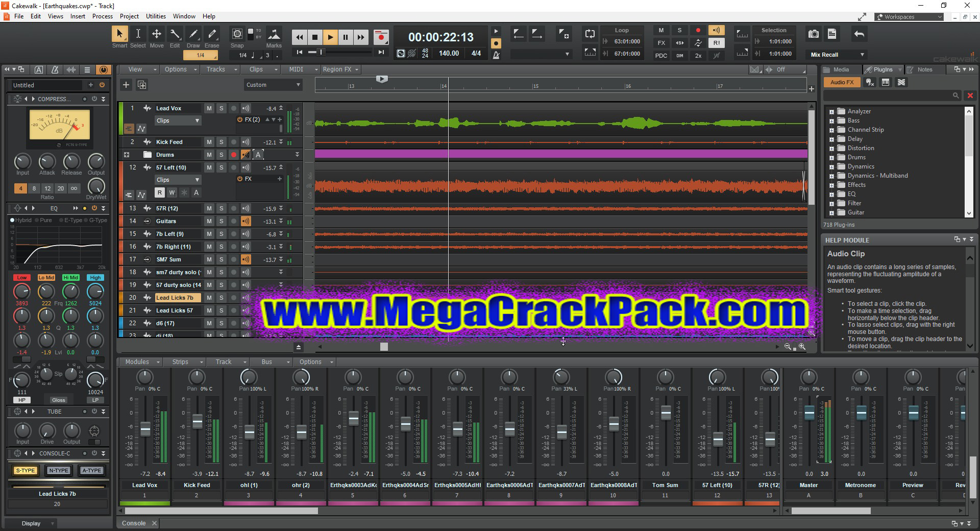Select the Smart tool

coord(119,34)
